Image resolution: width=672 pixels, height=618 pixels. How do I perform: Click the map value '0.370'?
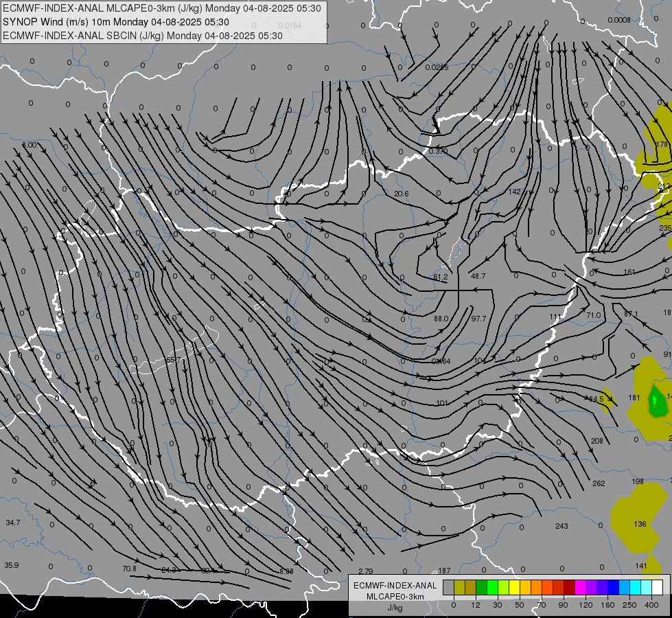[x=438, y=151]
